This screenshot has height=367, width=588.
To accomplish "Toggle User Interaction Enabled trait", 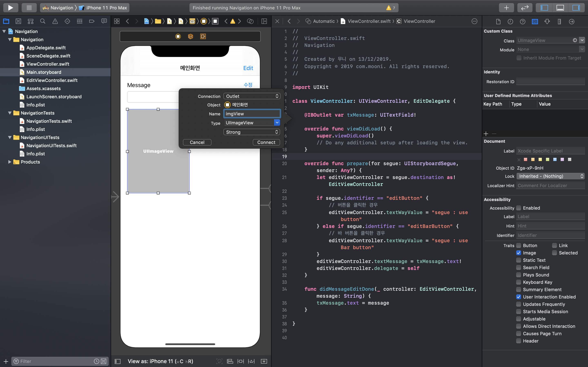I will pyautogui.click(x=519, y=297).
